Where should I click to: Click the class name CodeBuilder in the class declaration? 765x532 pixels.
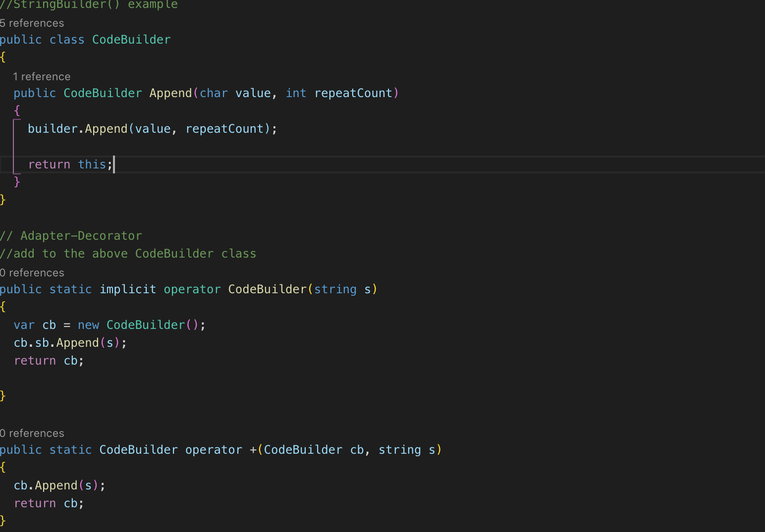(131, 40)
